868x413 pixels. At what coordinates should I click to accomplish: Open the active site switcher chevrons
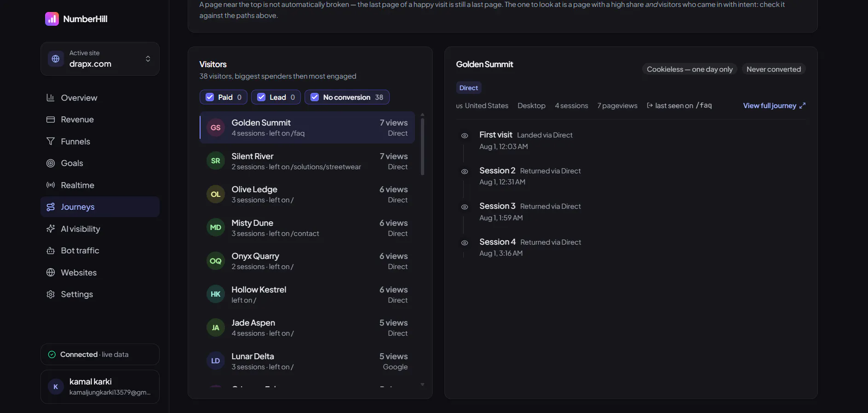coord(148,59)
